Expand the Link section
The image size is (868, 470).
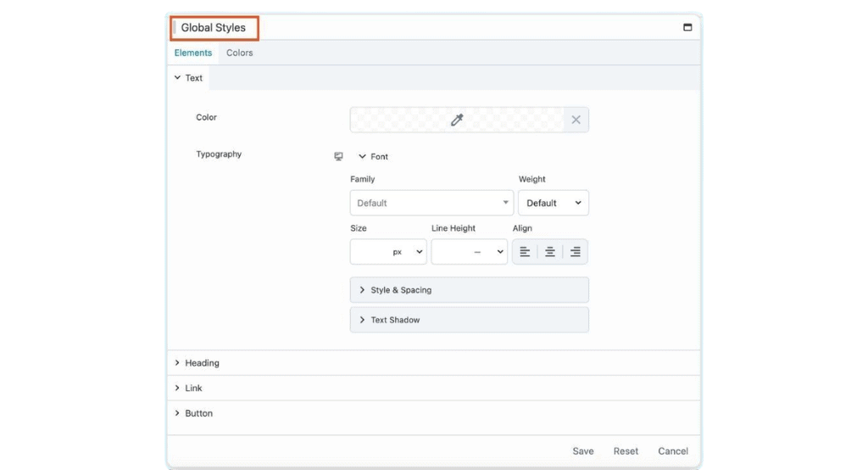click(x=434, y=388)
